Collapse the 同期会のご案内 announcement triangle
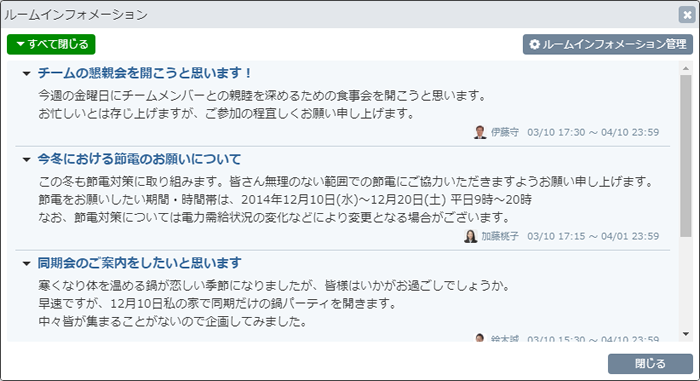This screenshot has width=700, height=381. (x=26, y=264)
